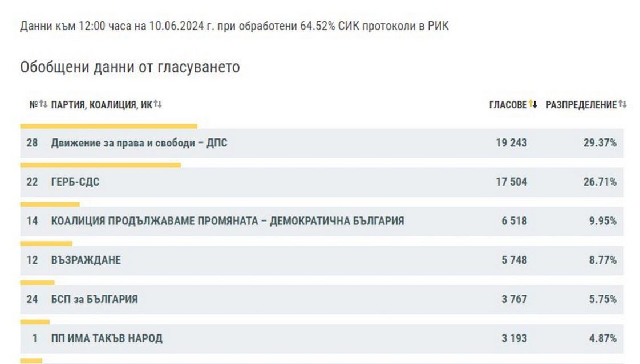
Task: Click the sort arrows beside the № column
Action: click(x=43, y=105)
